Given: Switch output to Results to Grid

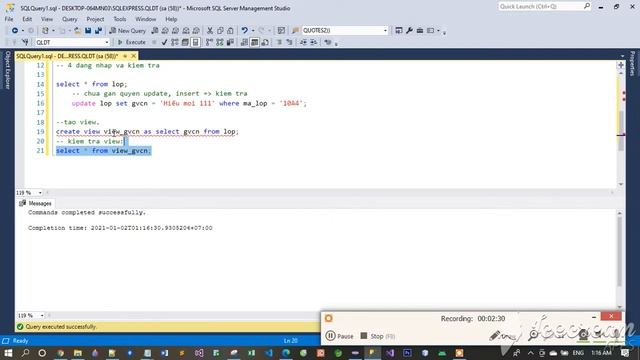Looking at the screenshot, I should tap(255, 42).
